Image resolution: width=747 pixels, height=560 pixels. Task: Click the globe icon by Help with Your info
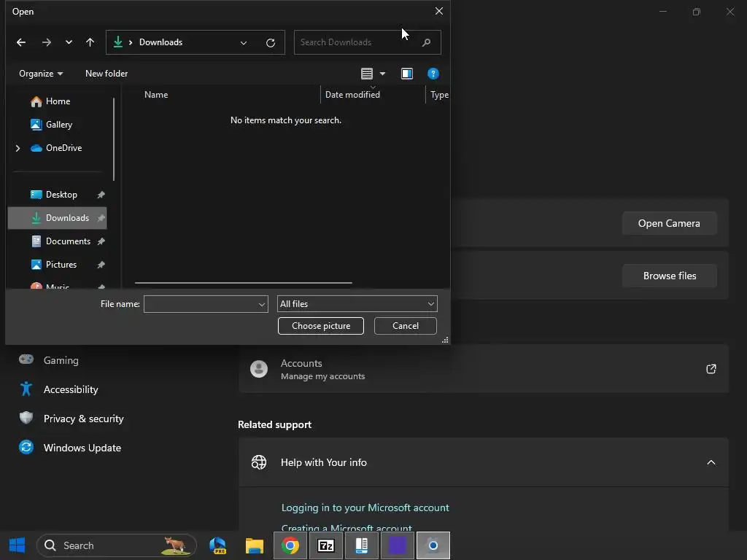pyautogui.click(x=259, y=462)
